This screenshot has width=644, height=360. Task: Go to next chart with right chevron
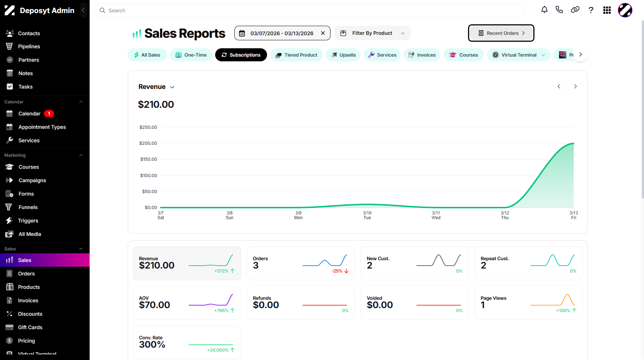575,86
